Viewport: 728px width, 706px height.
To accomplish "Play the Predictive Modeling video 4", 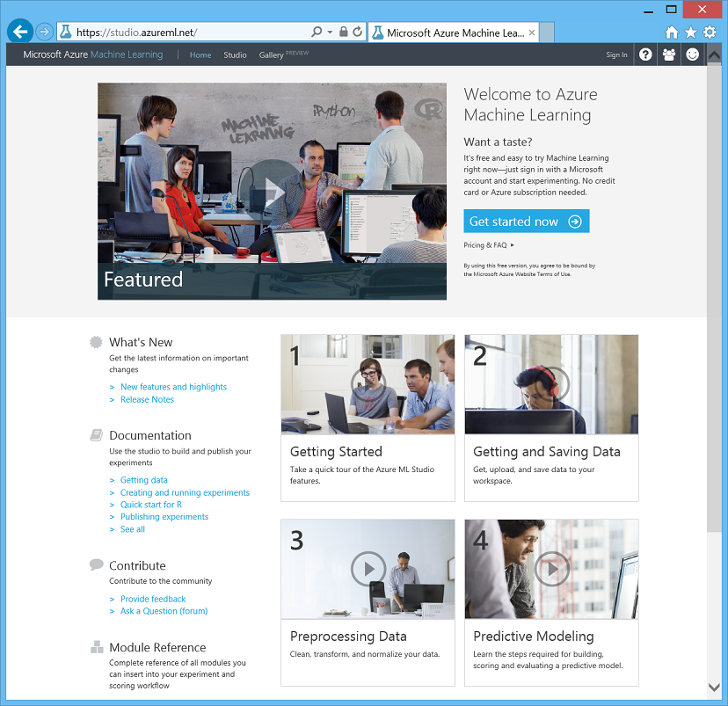I will point(551,568).
